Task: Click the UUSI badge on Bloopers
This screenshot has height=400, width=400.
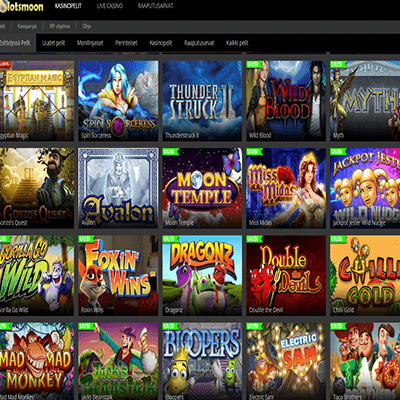Action: tap(170, 326)
